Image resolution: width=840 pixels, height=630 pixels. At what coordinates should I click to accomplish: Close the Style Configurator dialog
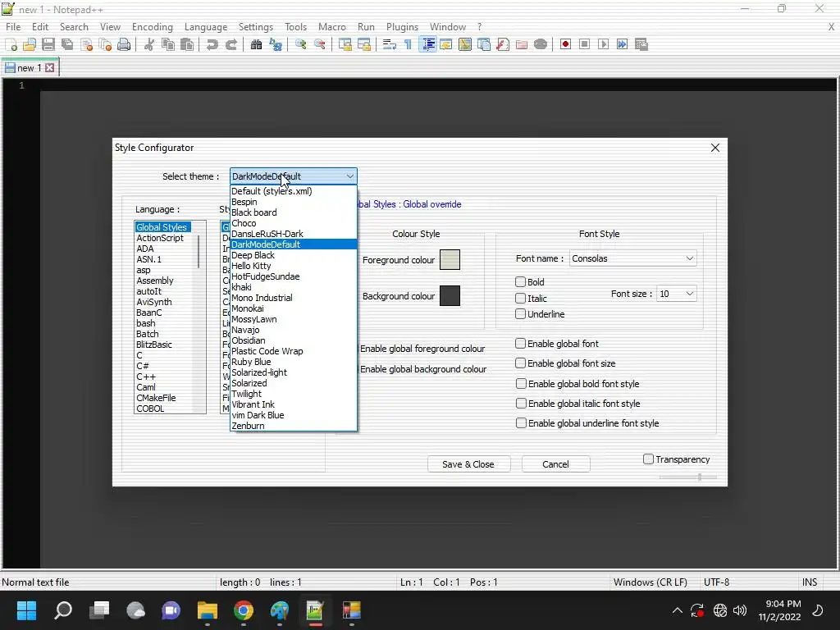[714, 148]
